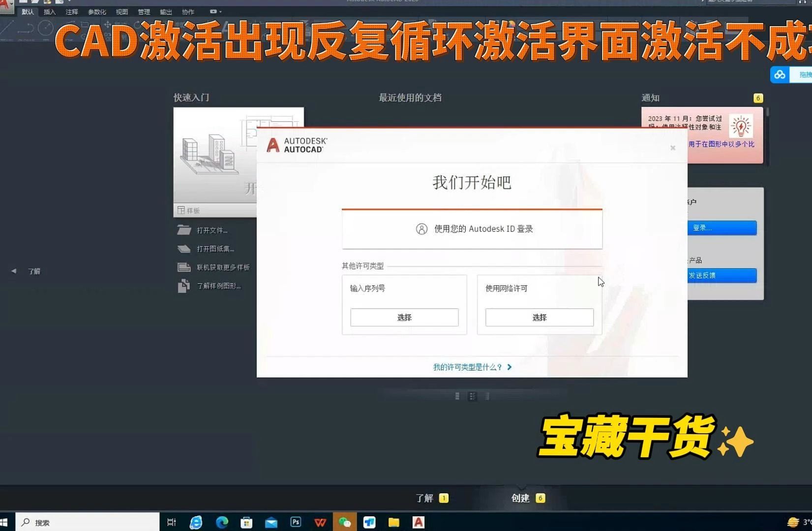This screenshot has height=531, width=812.
Task: Open the 视图 ribbon tab
Action: 121,11
